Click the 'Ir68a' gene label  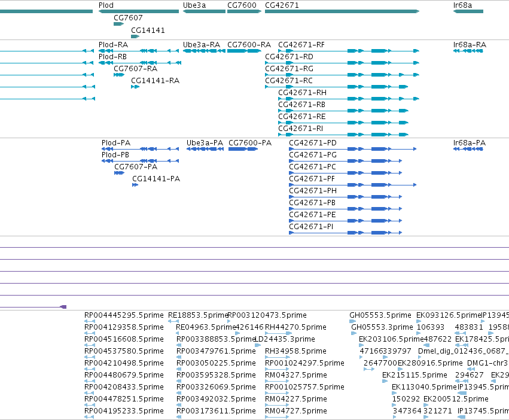pos(462,5)
